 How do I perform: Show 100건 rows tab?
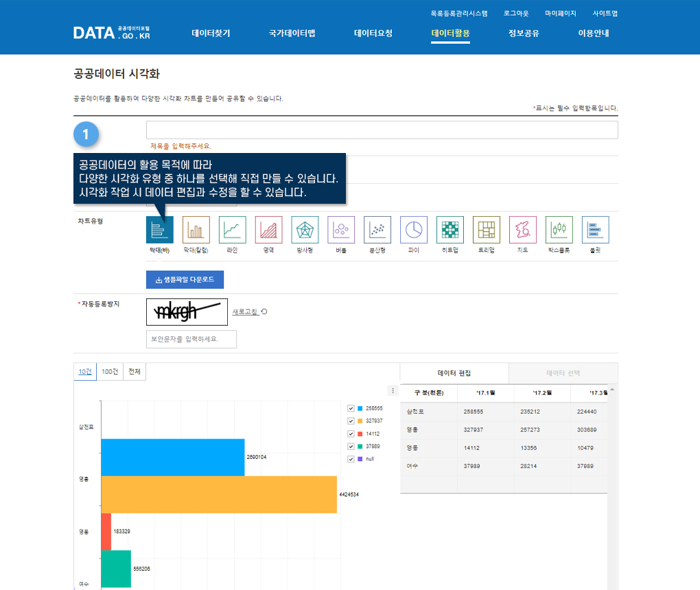(109, 372)
